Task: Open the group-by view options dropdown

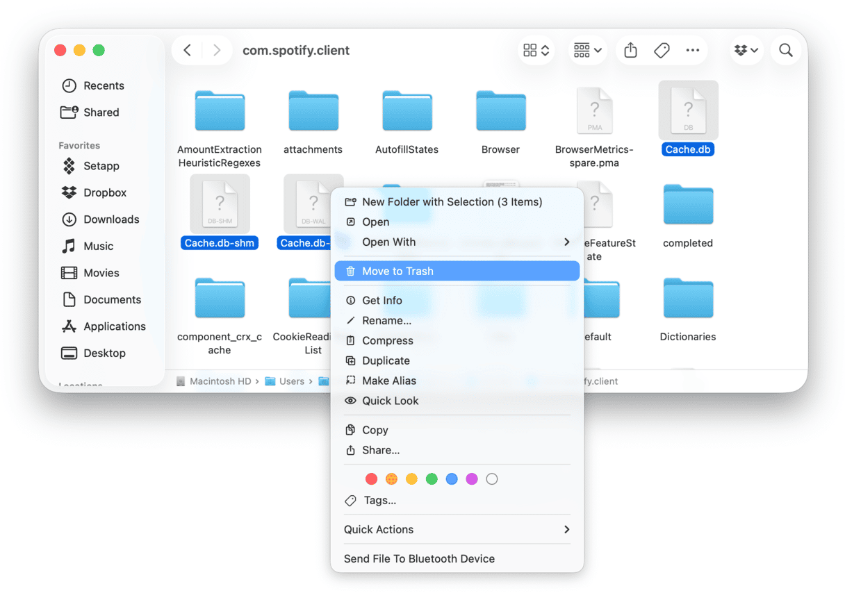Action: (587, 50)
